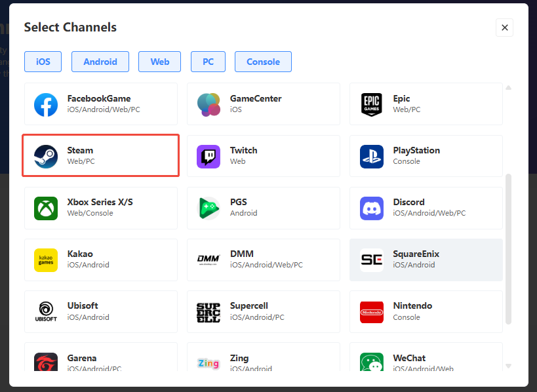Viewport: 537px width, 392px height.
Task: Choose the Xbox Series X/S channel name
Action: tap(100, 202)
